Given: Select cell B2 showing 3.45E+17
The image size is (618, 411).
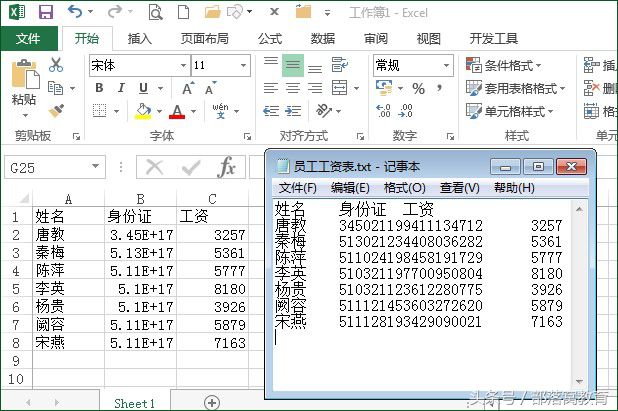Looking at the screenshot, I should click(x=141, y=235).
